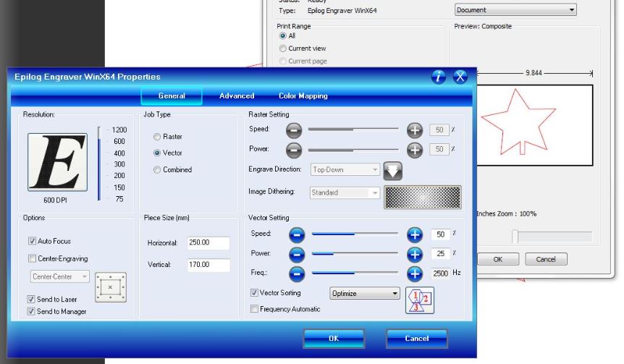
Task: Switch to the General tab
Action: click(172, 96)
